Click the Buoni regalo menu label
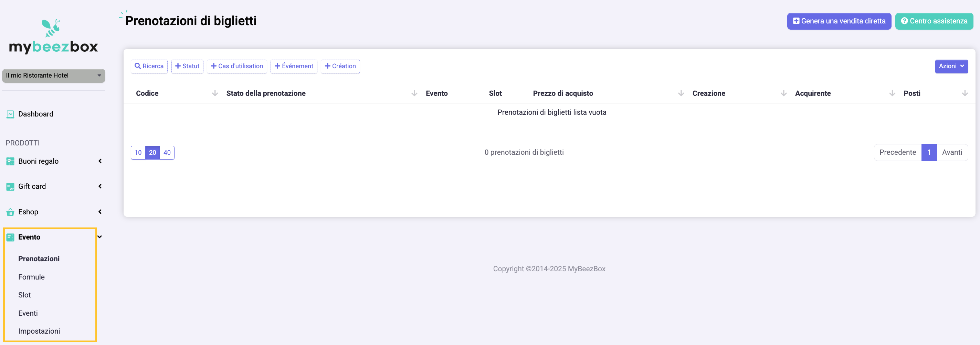 [x=39, y=161]
